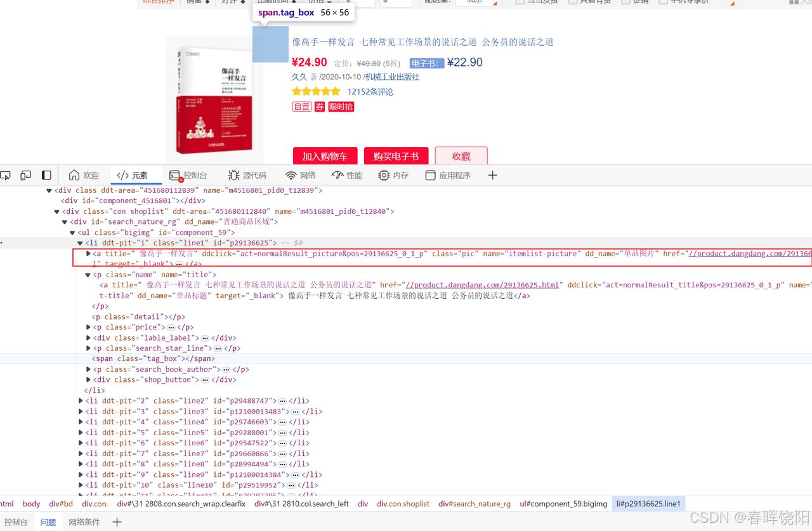The image size is (812, 531).
Task: Collapse the div id=search_nature_rg node
Action: 65,222
